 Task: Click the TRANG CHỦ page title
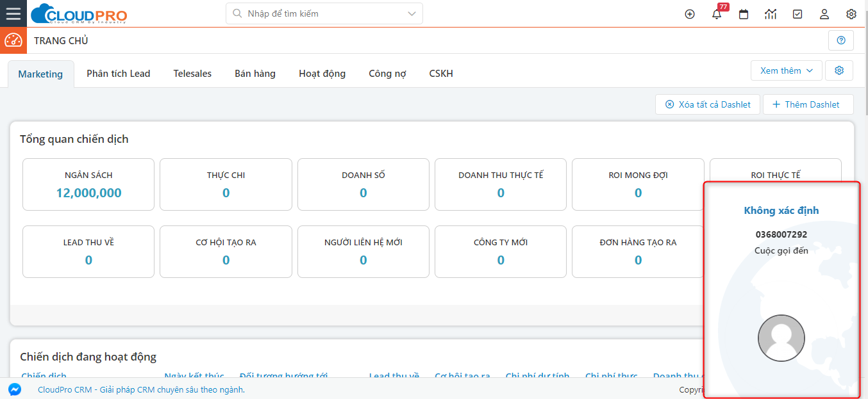coord(61,41)
